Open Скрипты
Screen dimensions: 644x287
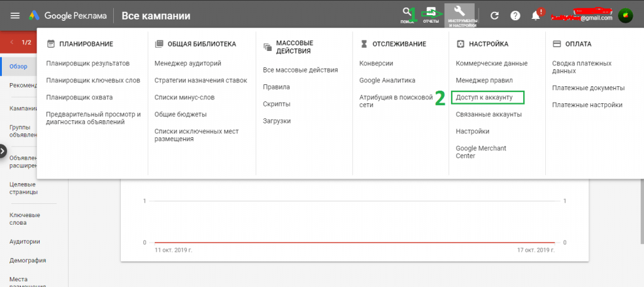tap(277, 104)
